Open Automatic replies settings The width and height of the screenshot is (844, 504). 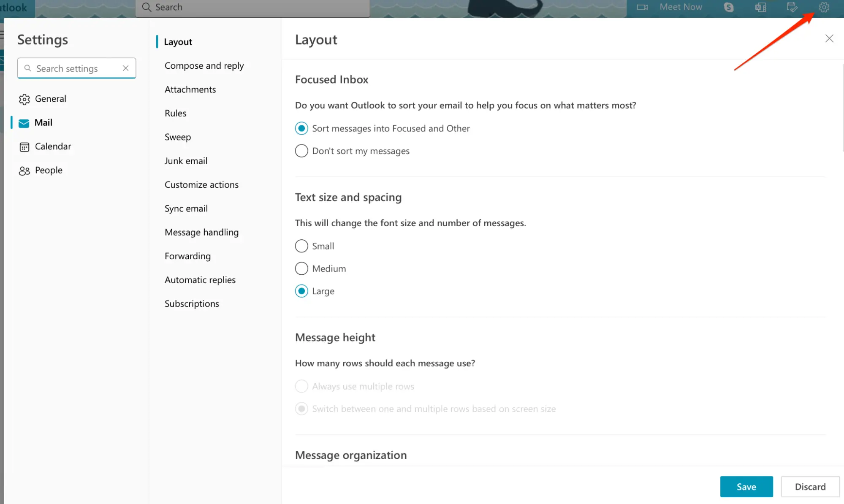pos(200,279)
